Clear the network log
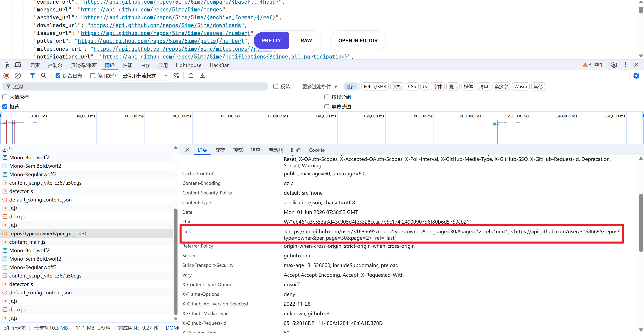Image resolution: width=644 pixels, height=333 pixels. point(18,75)
